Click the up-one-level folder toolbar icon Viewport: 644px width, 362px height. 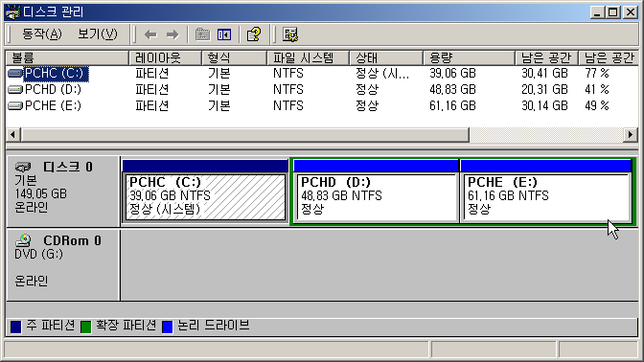pyautogui.click(x=202, y=34)
